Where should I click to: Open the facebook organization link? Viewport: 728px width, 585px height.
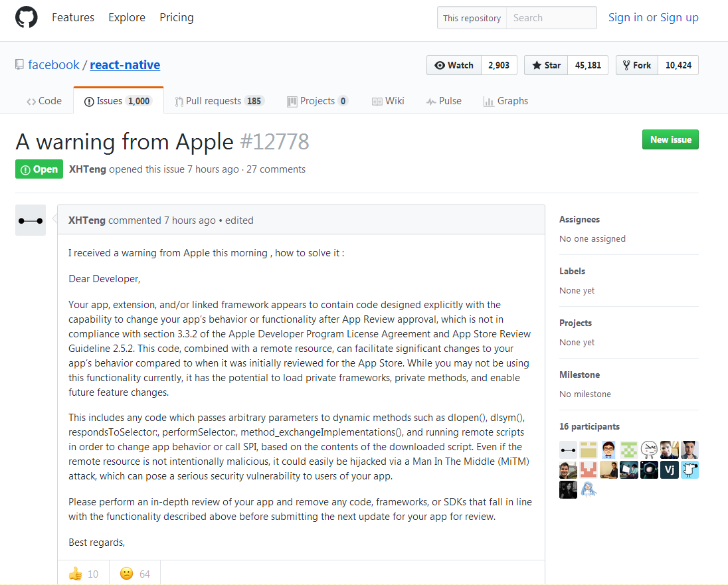54,64
